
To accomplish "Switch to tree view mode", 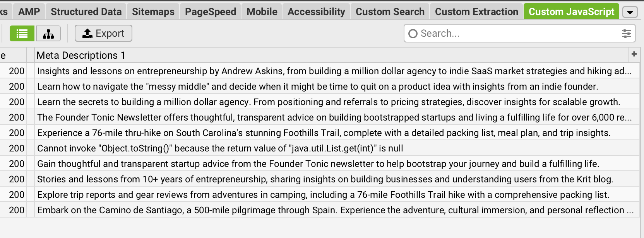I will coord(48,34).
